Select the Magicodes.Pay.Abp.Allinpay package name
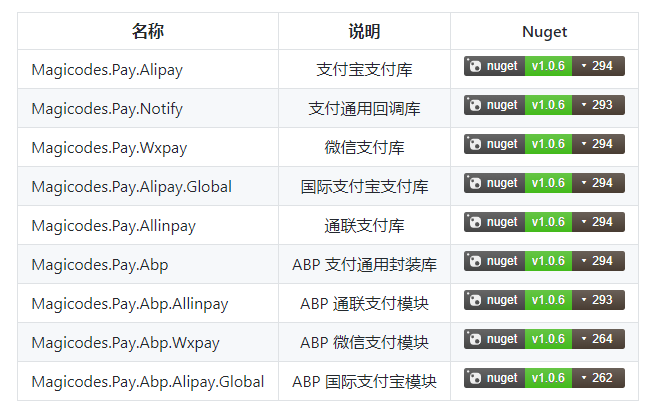The height and width of the screenshot is (410, 653). pyautogui.click(x=130, y=304)
